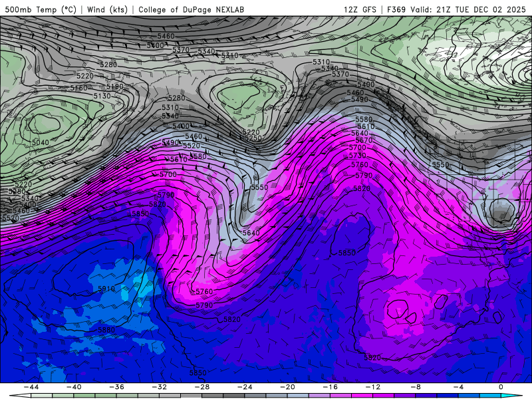The image size is (532, 399).
Task: Click the 5730 contour label
Action: 358,156
